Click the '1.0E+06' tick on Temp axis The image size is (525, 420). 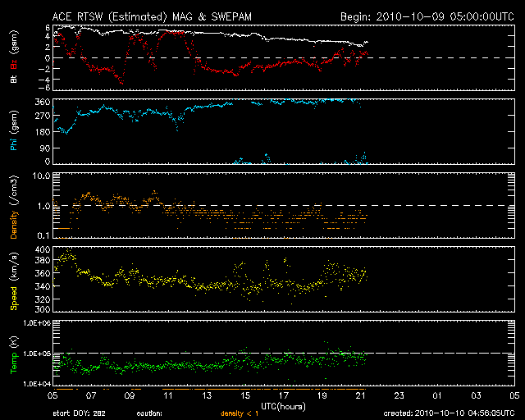pyautogui.click(x=37, y=323)
